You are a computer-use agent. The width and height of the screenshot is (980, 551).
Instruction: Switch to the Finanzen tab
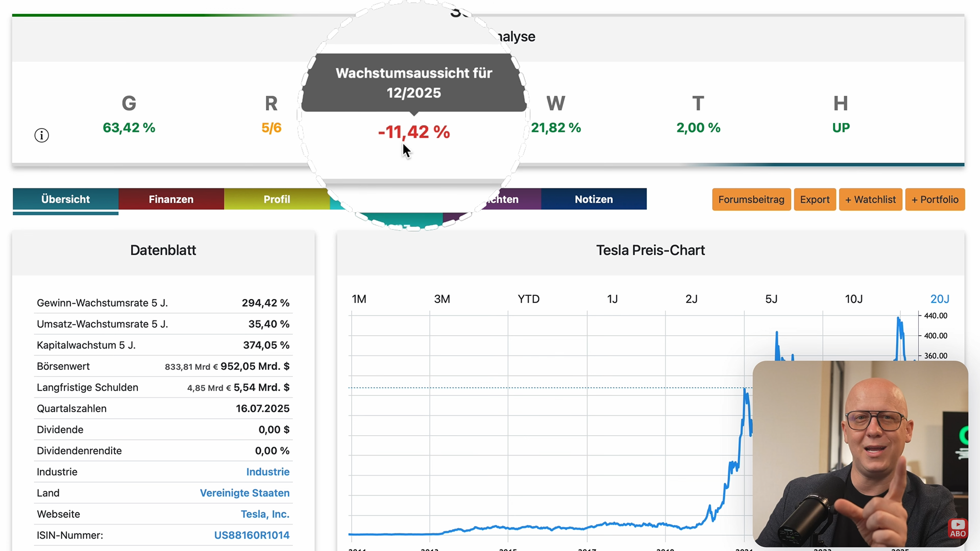coord(171,199)
